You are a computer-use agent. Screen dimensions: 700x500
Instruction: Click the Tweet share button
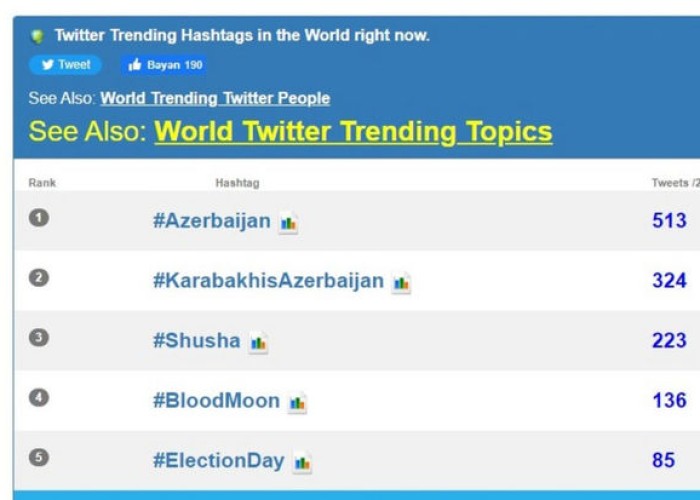click(x=66, y=65)
